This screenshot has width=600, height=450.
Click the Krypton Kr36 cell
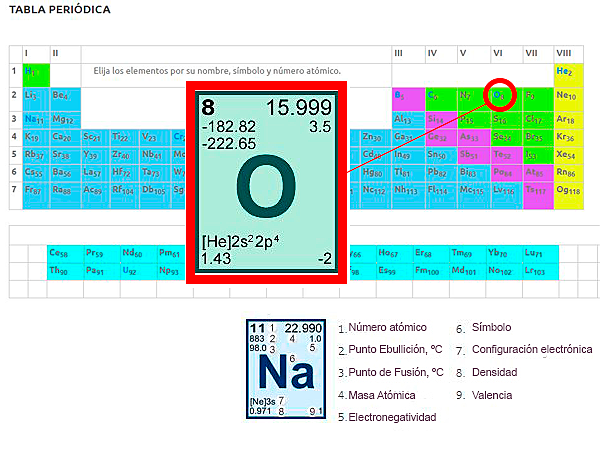click(569, 138)
